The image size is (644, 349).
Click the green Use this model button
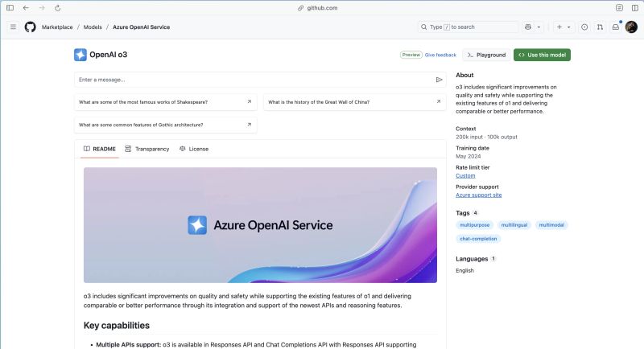coord(542,55)
